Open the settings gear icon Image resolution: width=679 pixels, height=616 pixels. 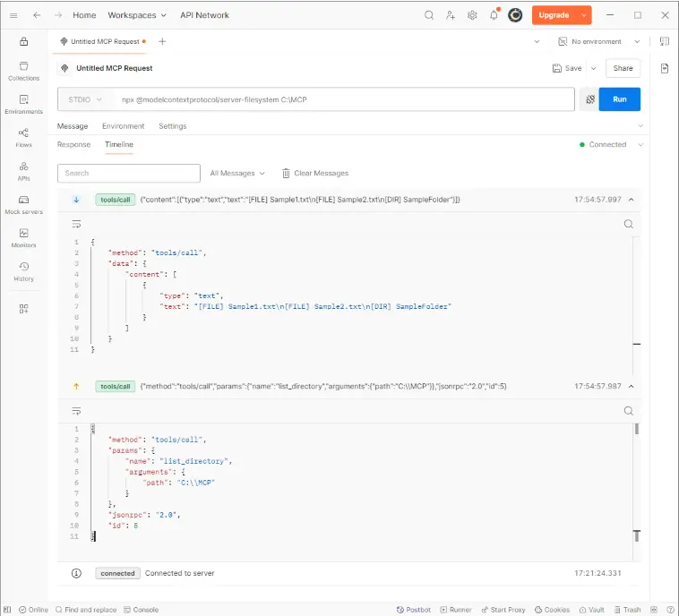tap(472, 15)
